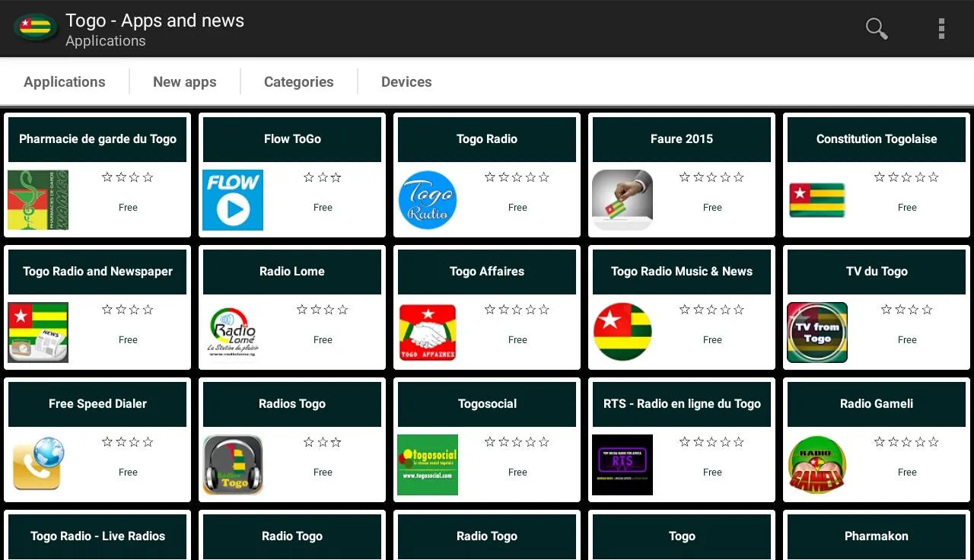The width and height of the screenshot is (974, 560).
Task: Tap the Togo flag app logo in header
Action: point(35,28)
